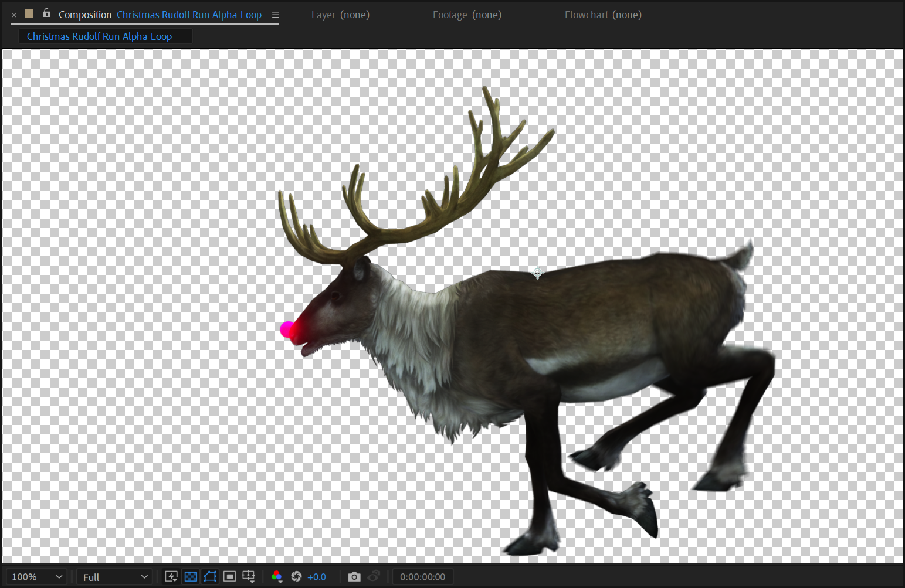Click the layer anchor point crosshair on reindeer

click(x=538, y=273)
